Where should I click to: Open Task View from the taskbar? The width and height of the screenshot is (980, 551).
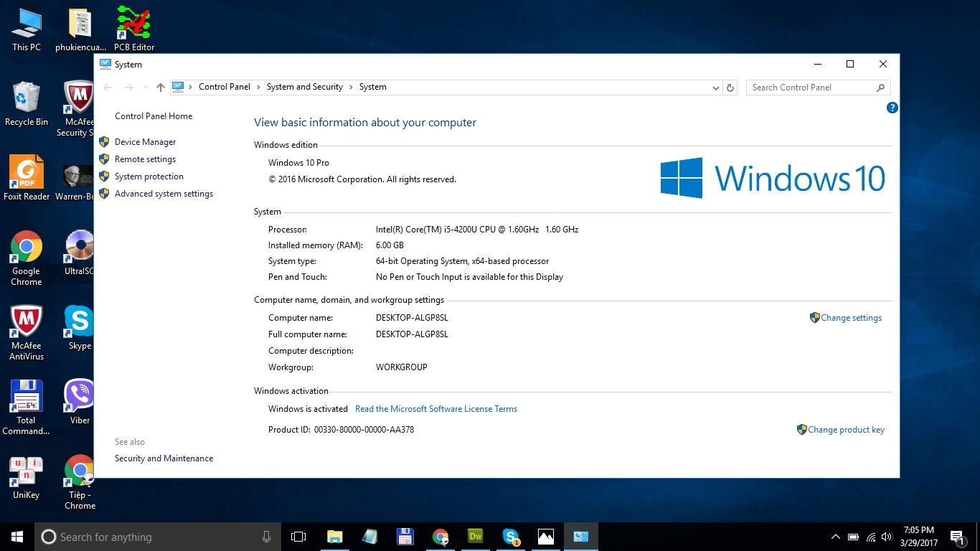[x=298, y=537]
